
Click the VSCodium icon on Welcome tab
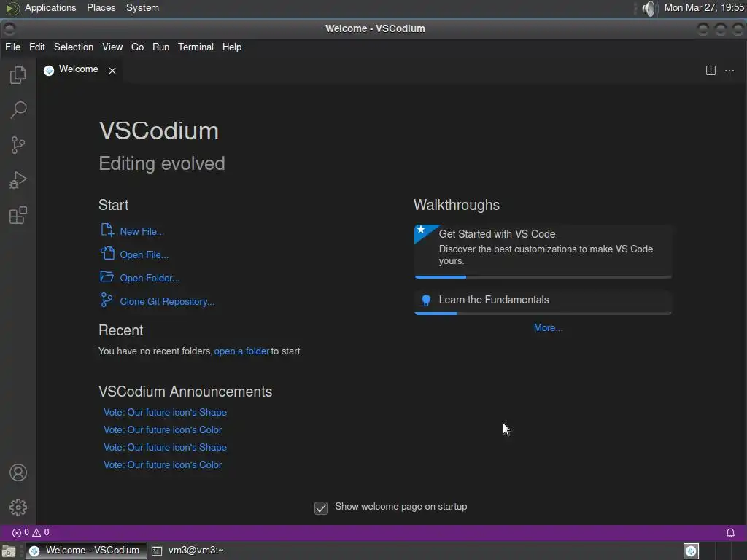coord(49,71)
